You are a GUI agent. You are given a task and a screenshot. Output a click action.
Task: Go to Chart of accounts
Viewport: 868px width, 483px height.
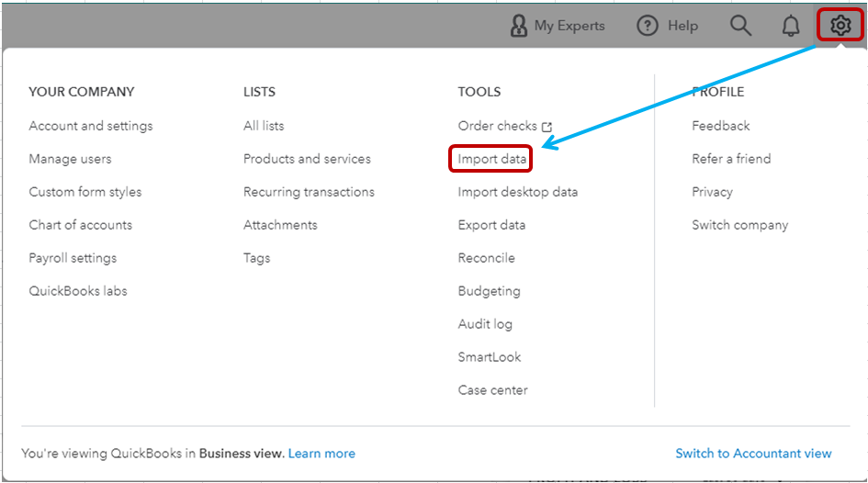point(81,225)
